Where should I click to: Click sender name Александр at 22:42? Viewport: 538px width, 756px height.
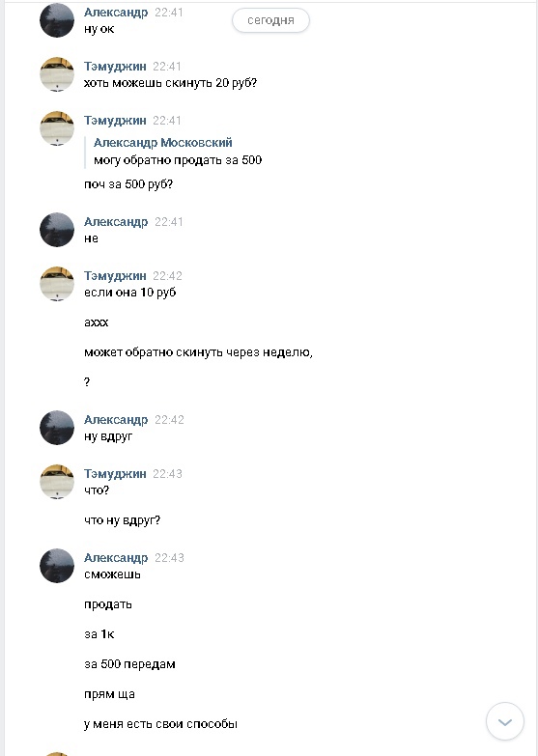click(116, 420)
